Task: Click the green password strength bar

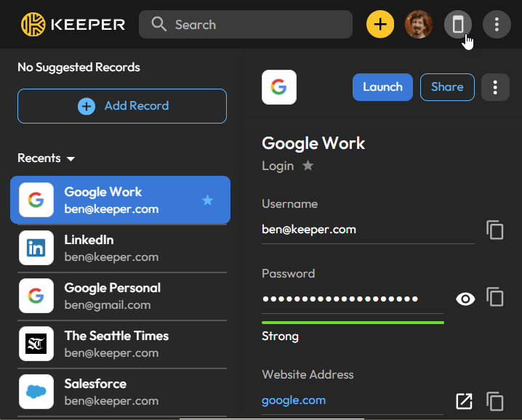Action: [x=353, y=322]
